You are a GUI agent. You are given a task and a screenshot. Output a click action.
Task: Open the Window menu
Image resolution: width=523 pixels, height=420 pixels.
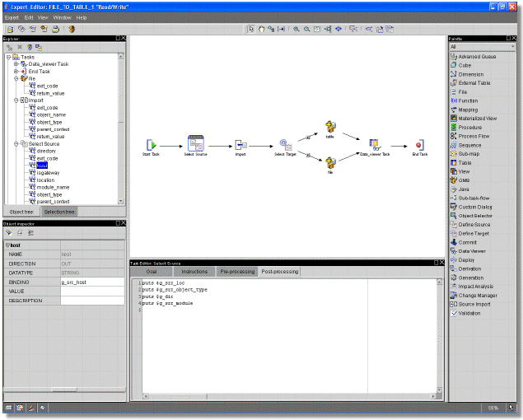(63, 17)
